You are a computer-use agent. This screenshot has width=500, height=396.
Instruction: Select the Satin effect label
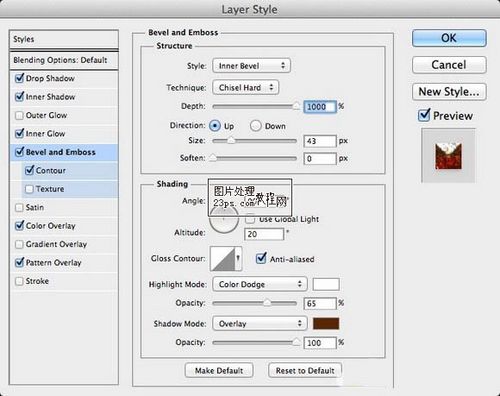(x=35, y=207)
